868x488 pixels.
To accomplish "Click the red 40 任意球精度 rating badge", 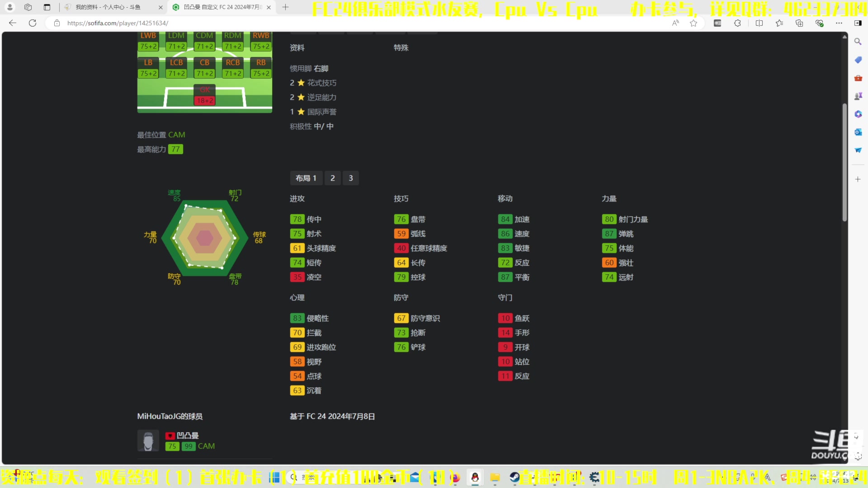I will 401,248.
